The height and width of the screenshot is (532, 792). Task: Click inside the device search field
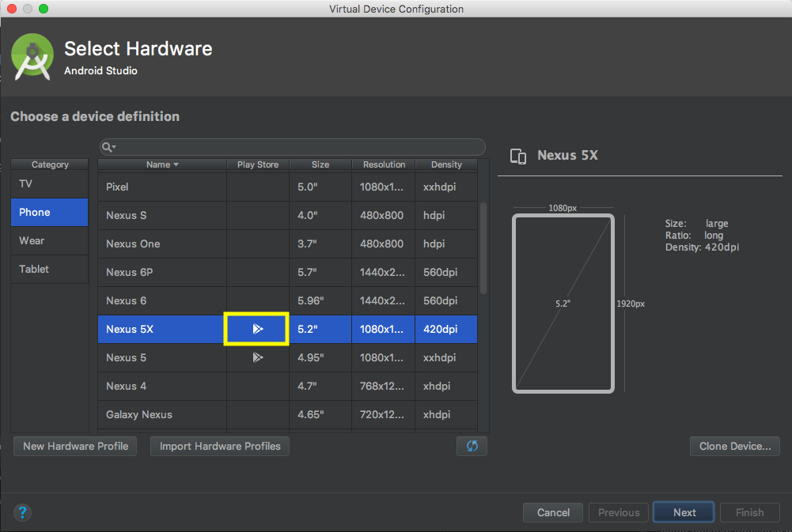[x=293, y=147]
